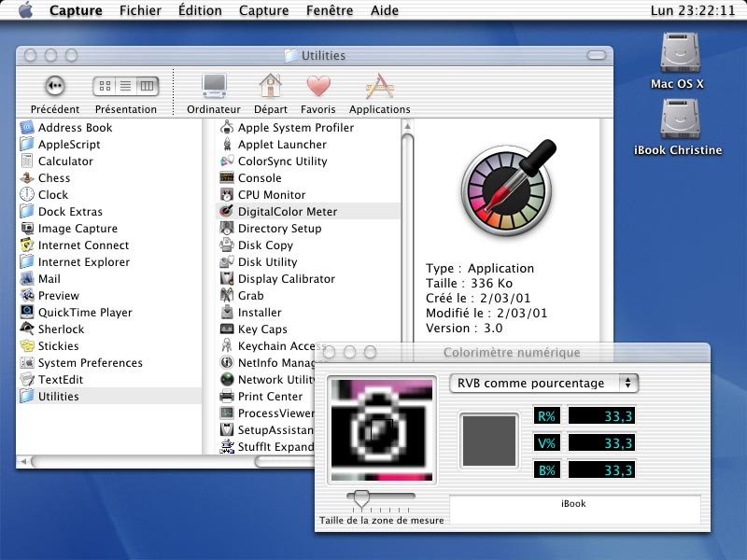
Task: Open the Fichier menu
Action: (x=140, y=10)
